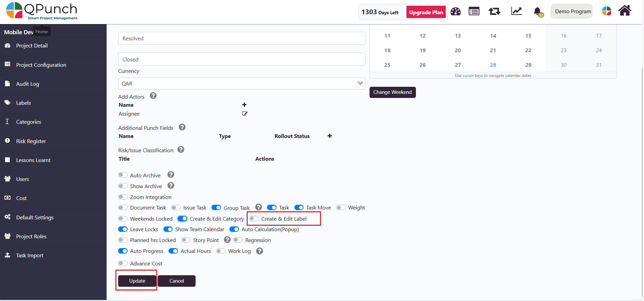Enable the Advance Cost toggle

tap(123, 263)
